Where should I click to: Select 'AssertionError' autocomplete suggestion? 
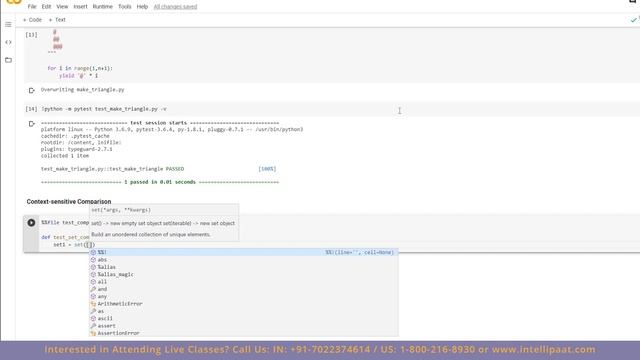(x=244, y=333)
